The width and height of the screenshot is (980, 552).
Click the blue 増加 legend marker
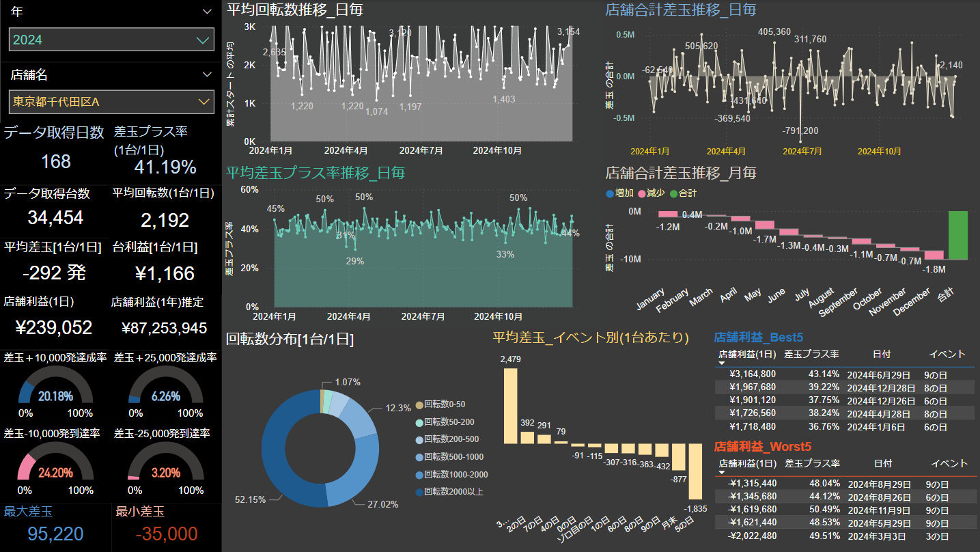[610, 193]
